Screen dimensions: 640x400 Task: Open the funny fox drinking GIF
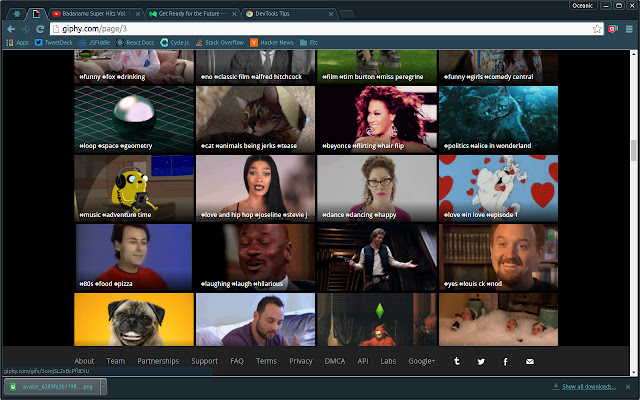pyautogui.click(x=134, y=67)
